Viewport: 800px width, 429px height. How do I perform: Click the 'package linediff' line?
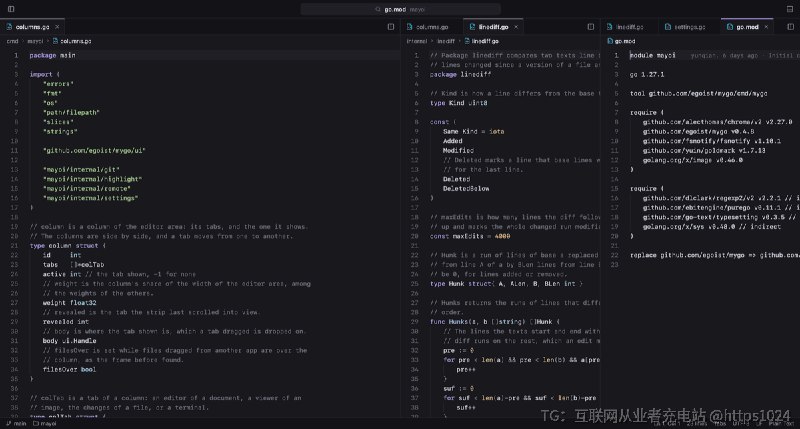(x=460, y=74)
